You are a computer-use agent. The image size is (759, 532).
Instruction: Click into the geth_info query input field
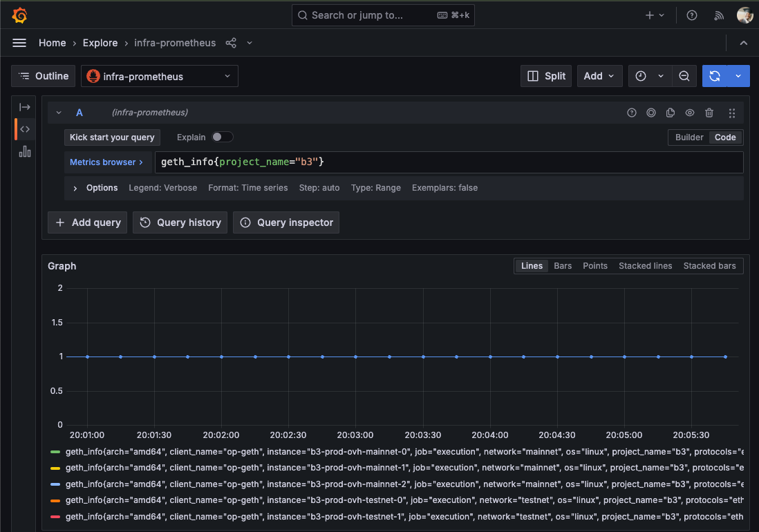point(449,162)
